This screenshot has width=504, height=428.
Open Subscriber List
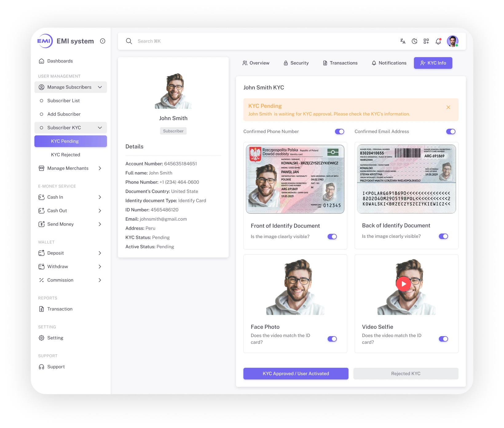click(71, 101)
